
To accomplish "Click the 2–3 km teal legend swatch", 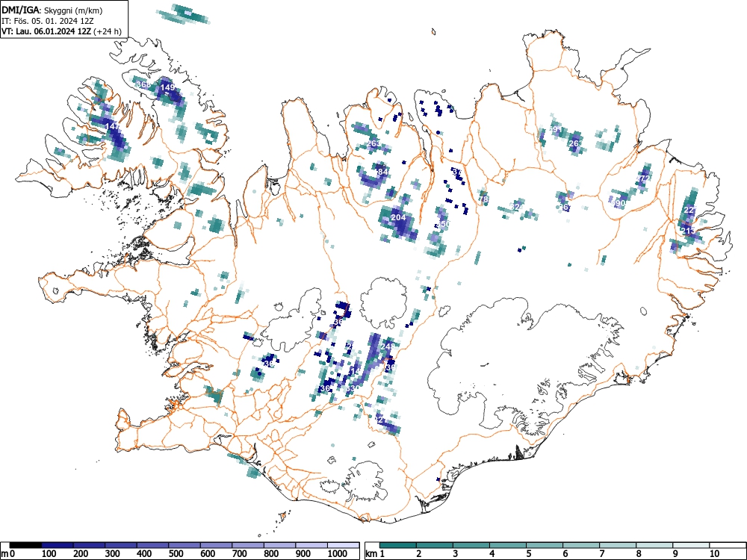I will [435, 545].
